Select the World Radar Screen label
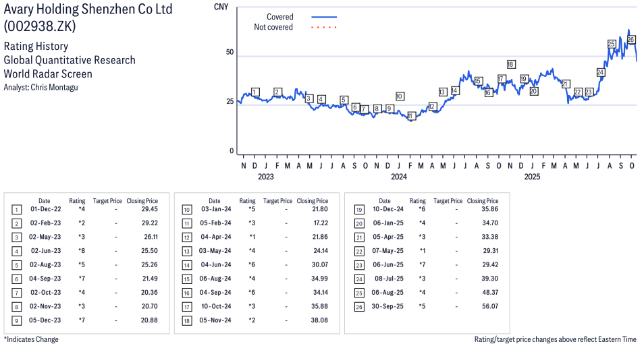Viewport: 644px width, 344px height. (x=48, y=74)
